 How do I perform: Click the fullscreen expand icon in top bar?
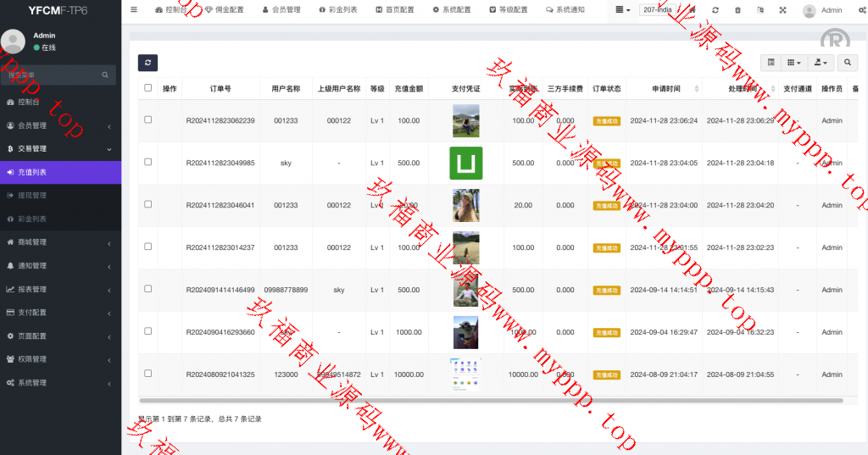782,10
